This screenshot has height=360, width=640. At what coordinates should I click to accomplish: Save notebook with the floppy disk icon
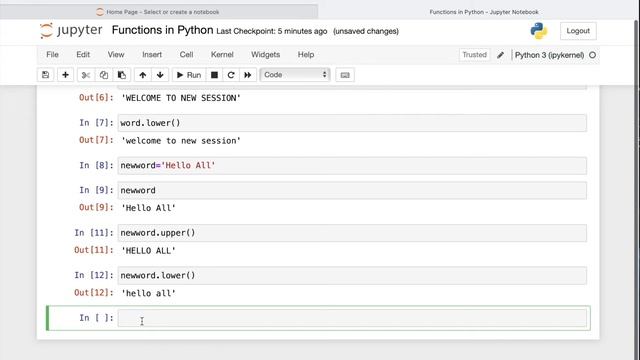coord(45,75)
